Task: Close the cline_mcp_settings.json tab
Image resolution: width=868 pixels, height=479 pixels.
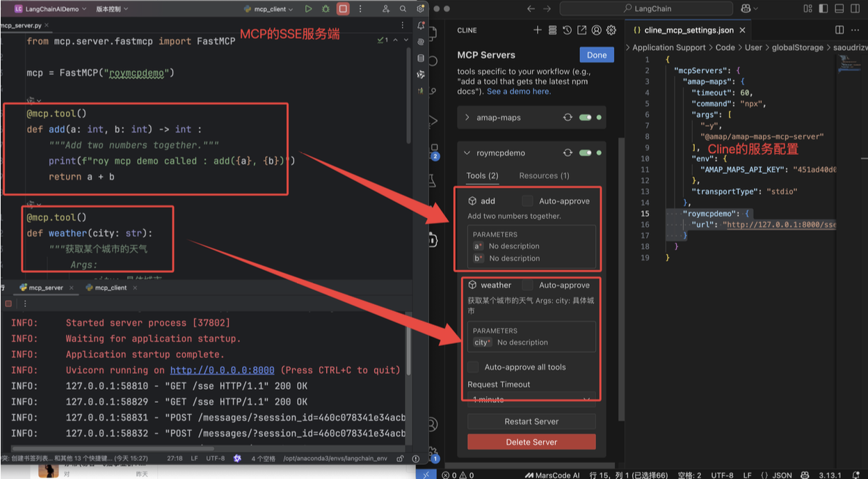Action: pos(742,30)
